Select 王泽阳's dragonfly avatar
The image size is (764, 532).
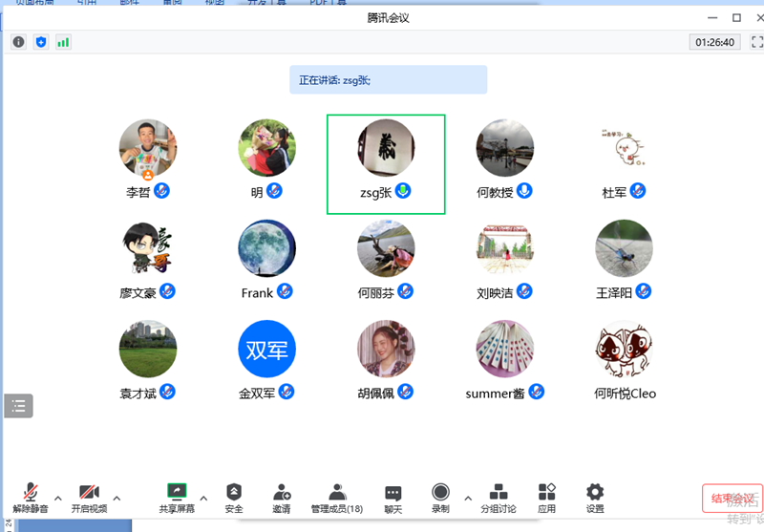pyautogui.click(x=624, y=248)
